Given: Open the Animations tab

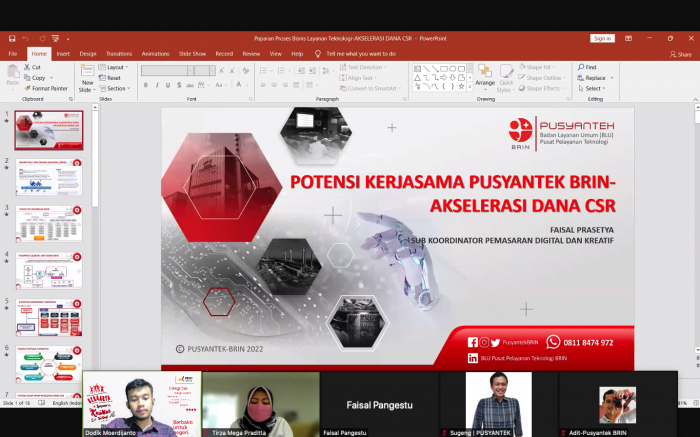Looking at the screenshot, I should pos(155,54).
